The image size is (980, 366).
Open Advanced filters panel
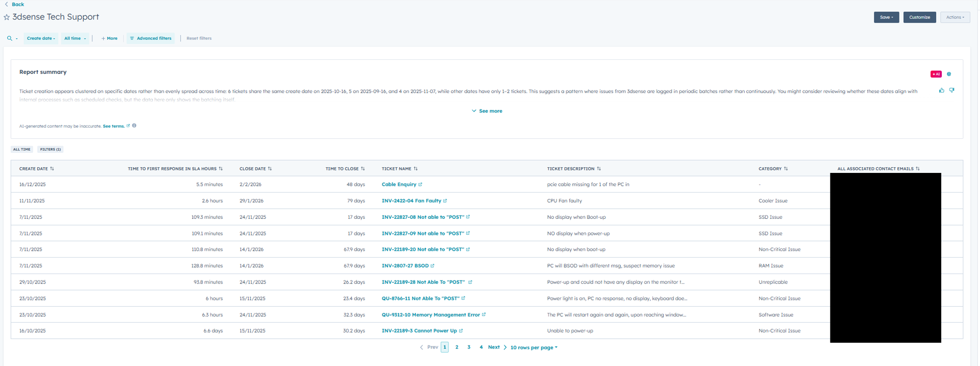coord(151,38)
